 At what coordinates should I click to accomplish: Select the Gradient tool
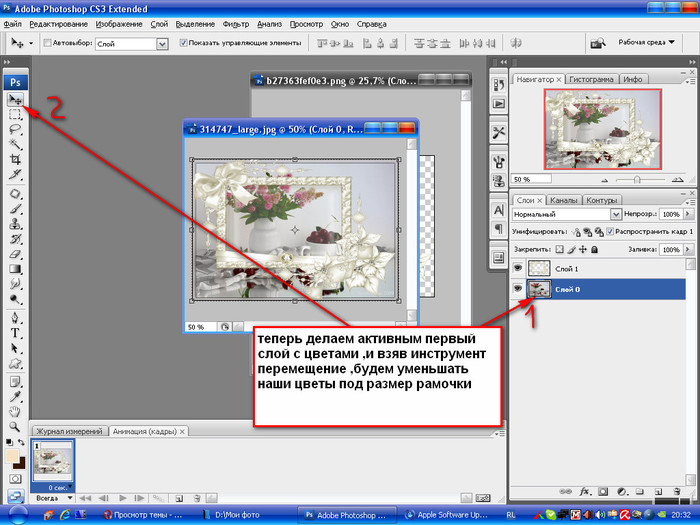[15, 269]
